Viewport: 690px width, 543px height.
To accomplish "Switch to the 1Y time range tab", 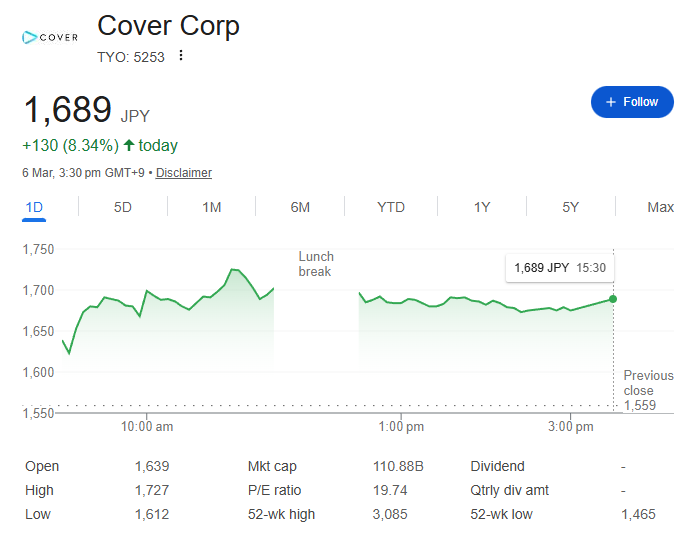I will (x=482, y=207).
